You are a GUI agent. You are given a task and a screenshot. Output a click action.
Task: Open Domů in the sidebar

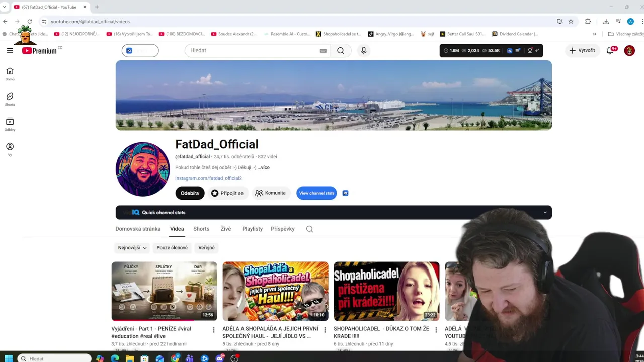pos(10,74)
